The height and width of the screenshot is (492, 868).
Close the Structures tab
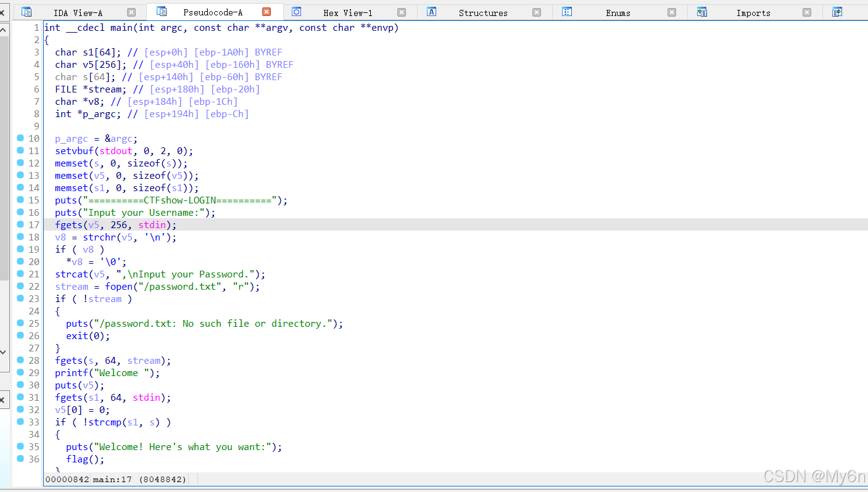537,12
